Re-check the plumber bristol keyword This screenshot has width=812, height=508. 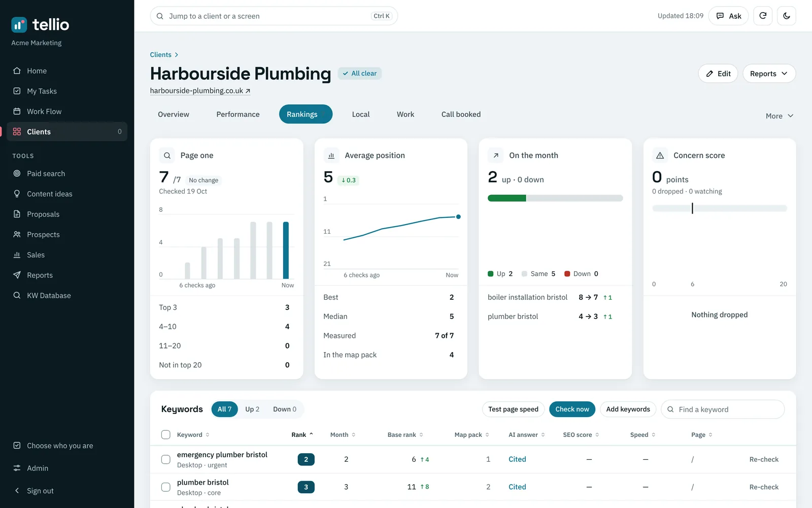(764, 487)
